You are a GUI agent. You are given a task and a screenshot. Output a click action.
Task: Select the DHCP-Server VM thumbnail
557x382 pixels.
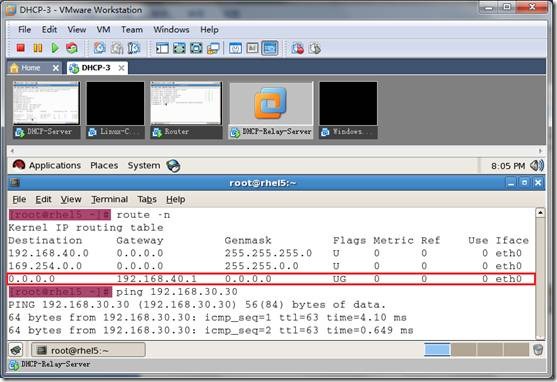tap(46, 110)
